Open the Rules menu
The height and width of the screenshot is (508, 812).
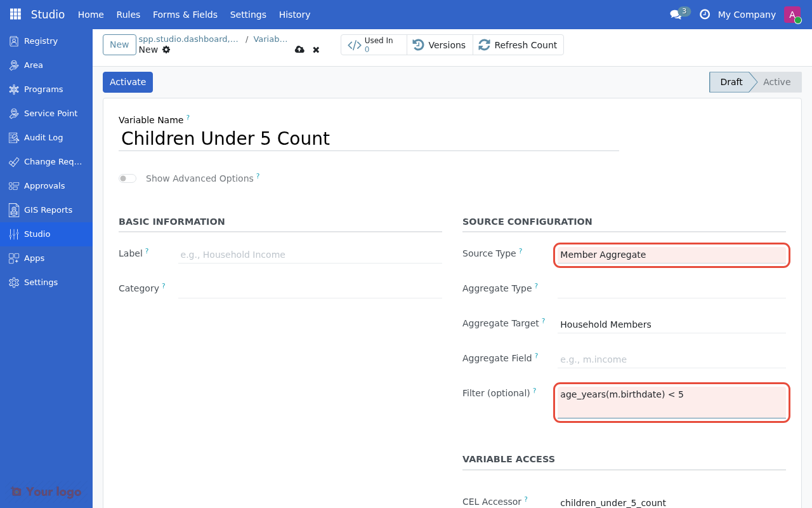[x=128, y=14]
